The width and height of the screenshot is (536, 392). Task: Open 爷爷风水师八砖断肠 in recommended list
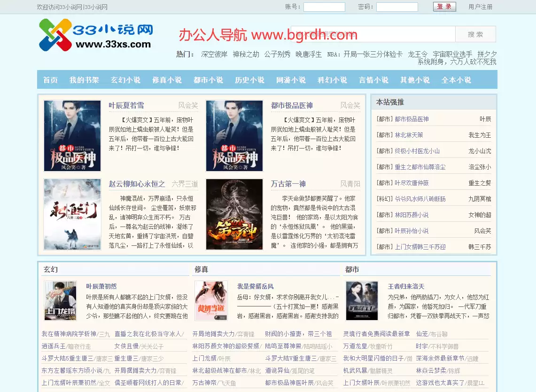coord(420,199)
